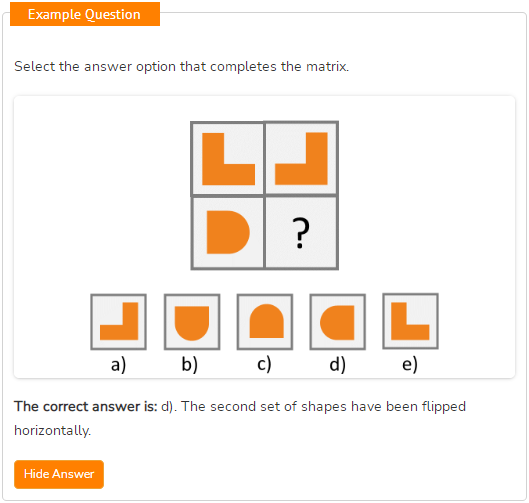Click the Example Question header label
Screen dimensions: 529x503
[x=85, y=14]
